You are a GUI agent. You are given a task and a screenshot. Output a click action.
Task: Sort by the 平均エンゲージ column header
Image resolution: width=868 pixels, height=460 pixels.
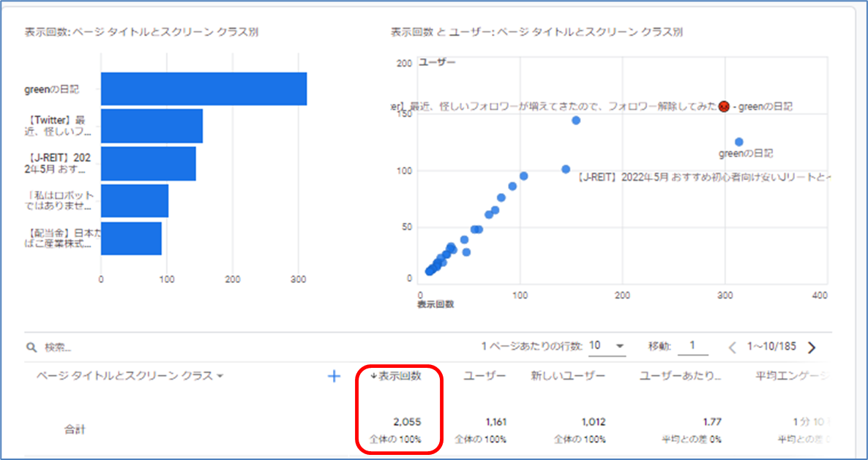(x=793, y=376)
